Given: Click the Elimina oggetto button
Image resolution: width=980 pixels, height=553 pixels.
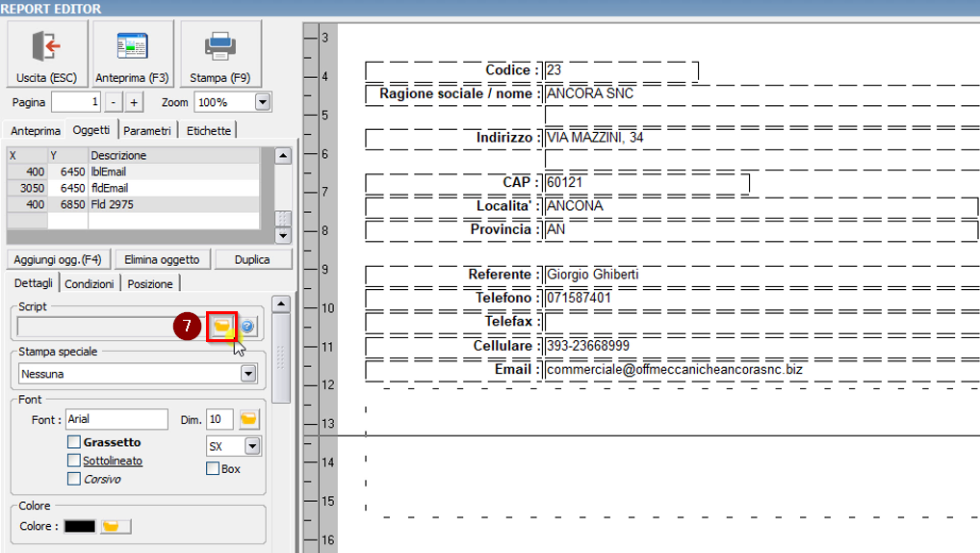Looking at the screenshot, I should tap(162, 259).
